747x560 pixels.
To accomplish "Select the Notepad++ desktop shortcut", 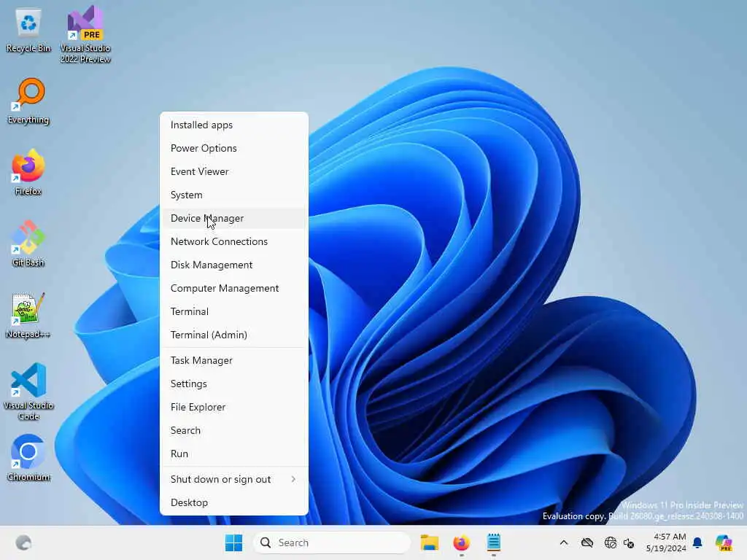I will (x=28, y=315).
